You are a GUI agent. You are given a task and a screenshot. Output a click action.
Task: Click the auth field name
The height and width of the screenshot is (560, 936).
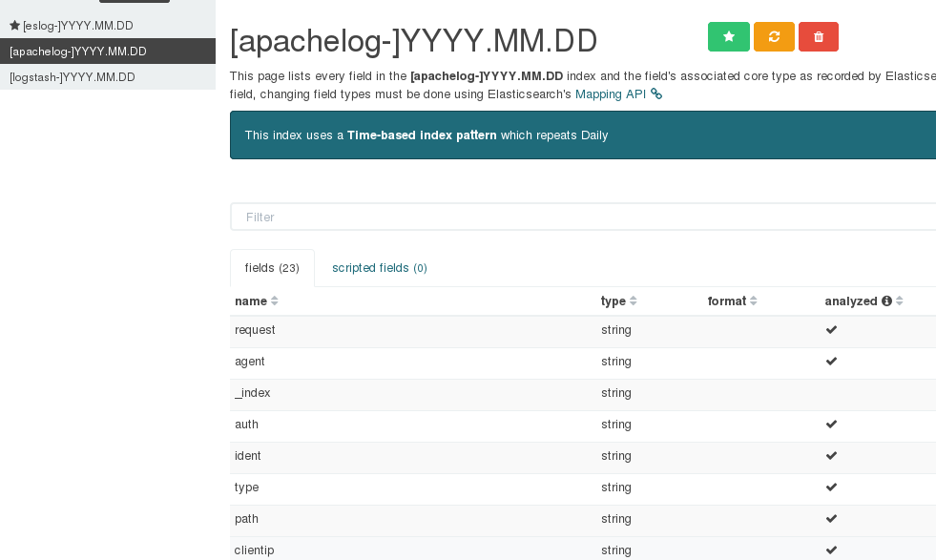click(x=246, y=425)
